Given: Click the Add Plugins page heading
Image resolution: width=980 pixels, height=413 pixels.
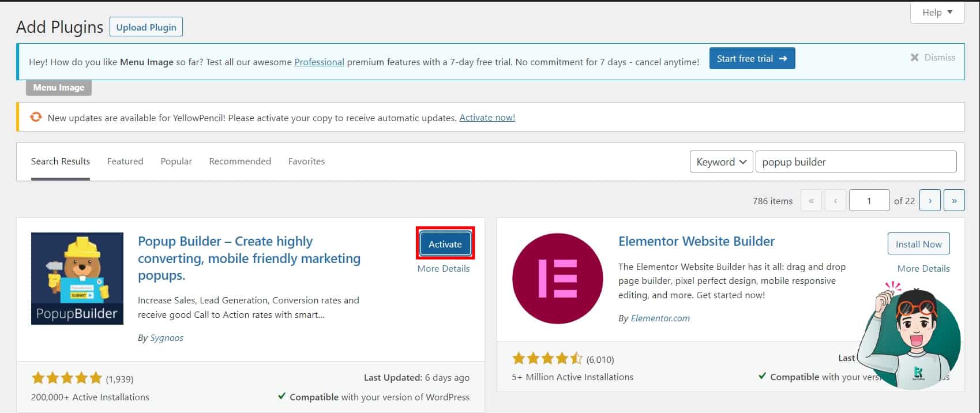Looking at the screenshot, I should [x=59, y=27].
